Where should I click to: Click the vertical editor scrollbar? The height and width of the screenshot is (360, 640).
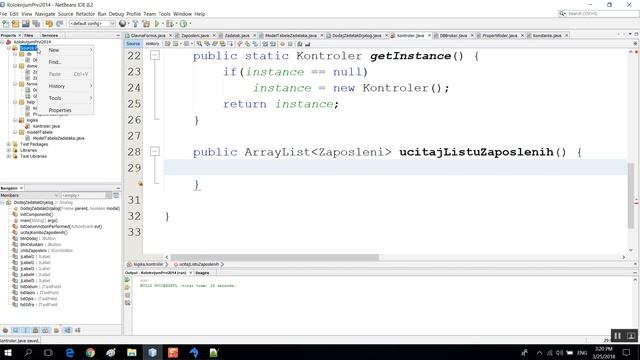[x=631, y=195]
